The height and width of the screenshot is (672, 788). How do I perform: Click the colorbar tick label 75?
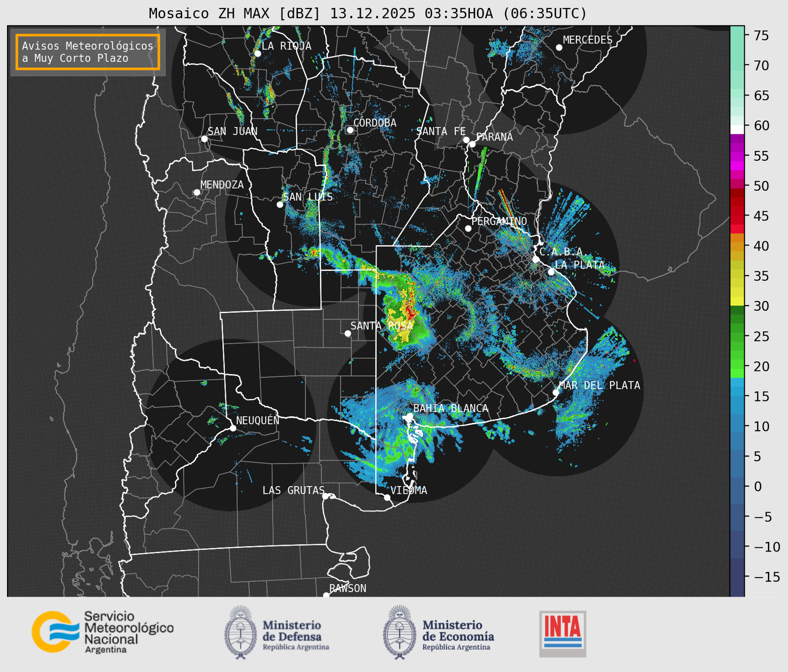tap(761, 36)
